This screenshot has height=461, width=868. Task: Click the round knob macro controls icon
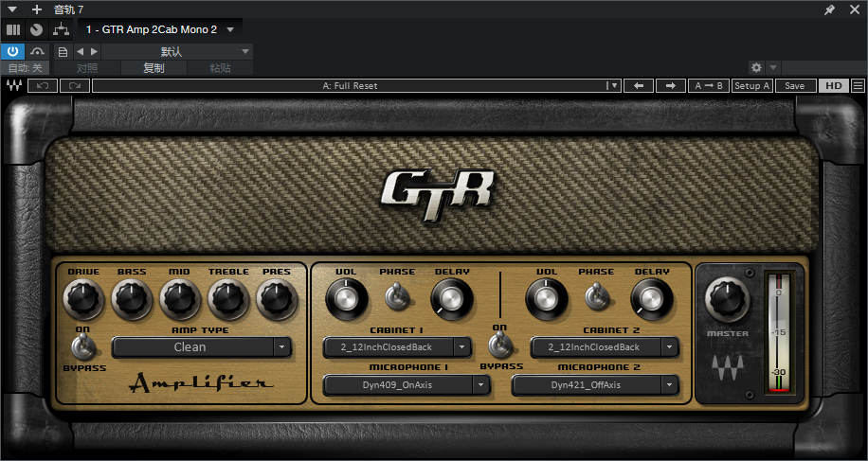[x=37, y=30]
